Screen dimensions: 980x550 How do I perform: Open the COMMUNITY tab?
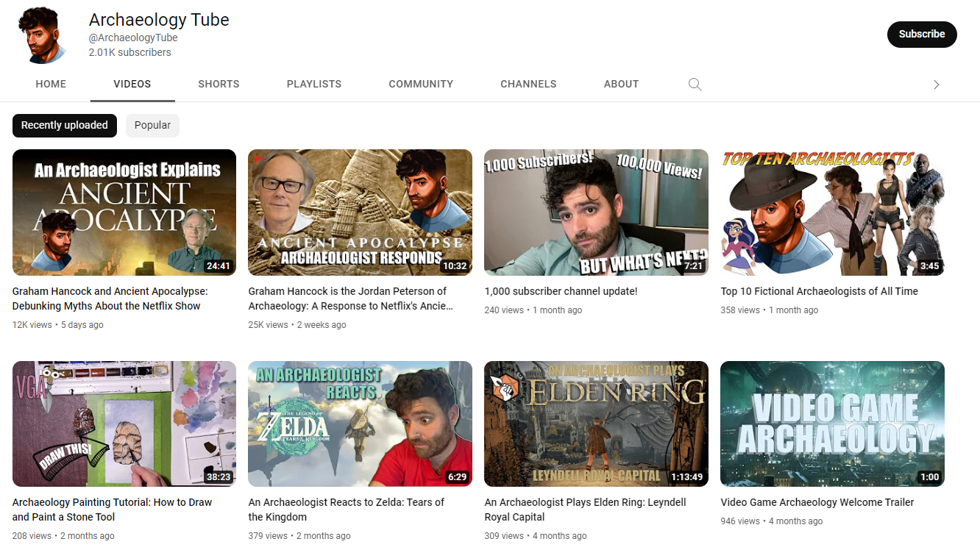(x=421, y=84)
